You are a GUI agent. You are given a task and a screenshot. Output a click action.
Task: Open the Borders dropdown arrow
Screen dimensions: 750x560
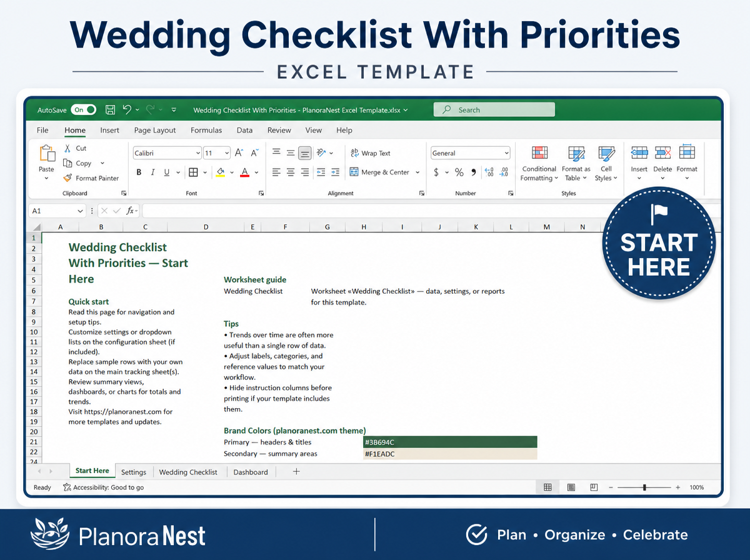click(204, 172)
